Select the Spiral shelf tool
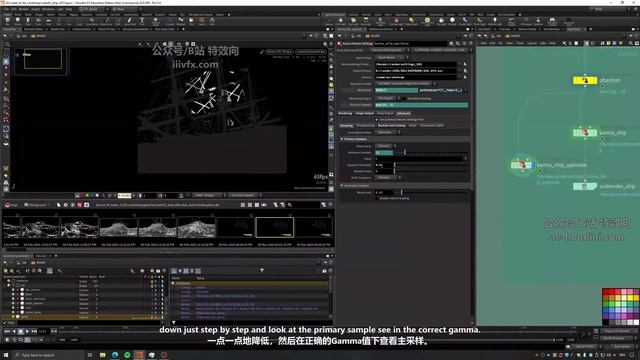640x360 pixels. tap(202, 20)
